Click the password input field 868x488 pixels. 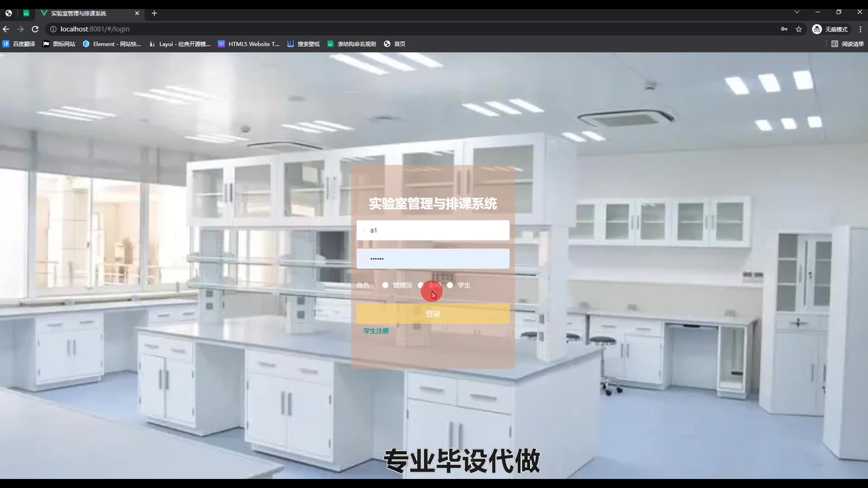pyautogui.click(x=433, y=259)
